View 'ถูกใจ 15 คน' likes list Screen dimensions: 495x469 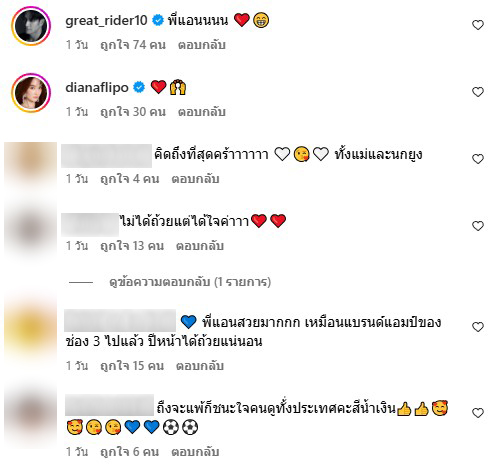pos(132,366)
